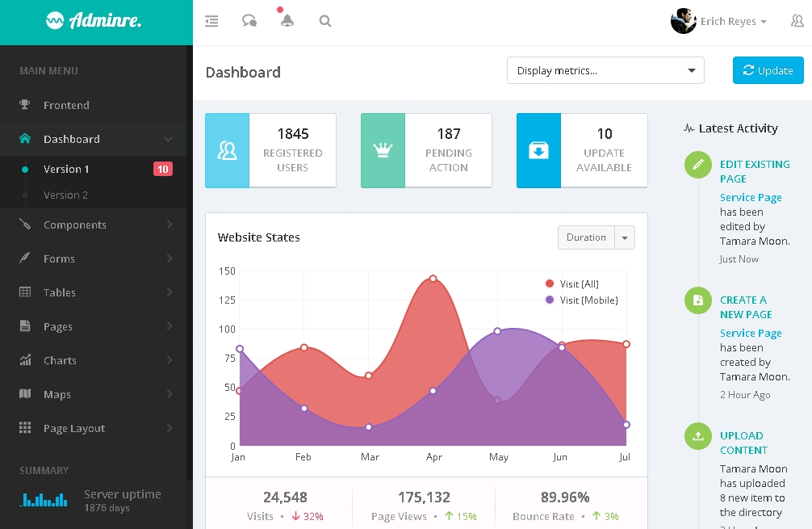Open the Service Page link under Edit Existing Page

click(x=751, y=198)
